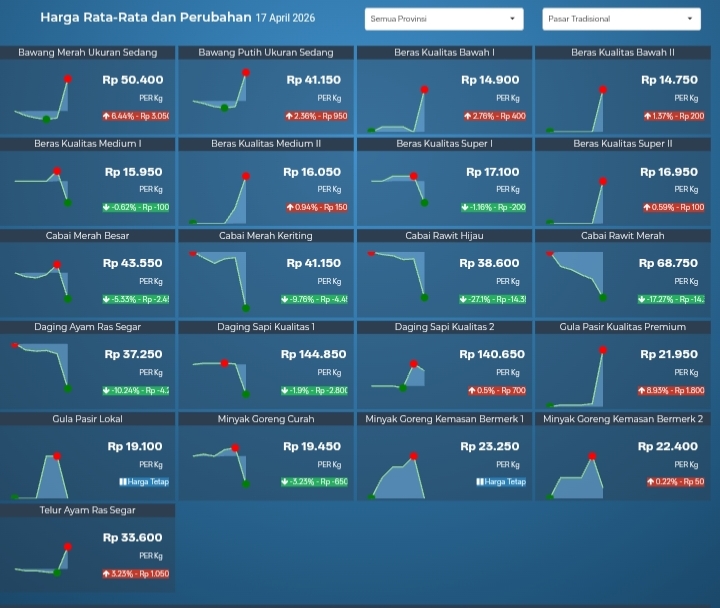The width and height of the screenshot is (720, 608).
Task: Click the red peak dot on Beras Kualitas Bawah I chart
Action: pos(424,90)
